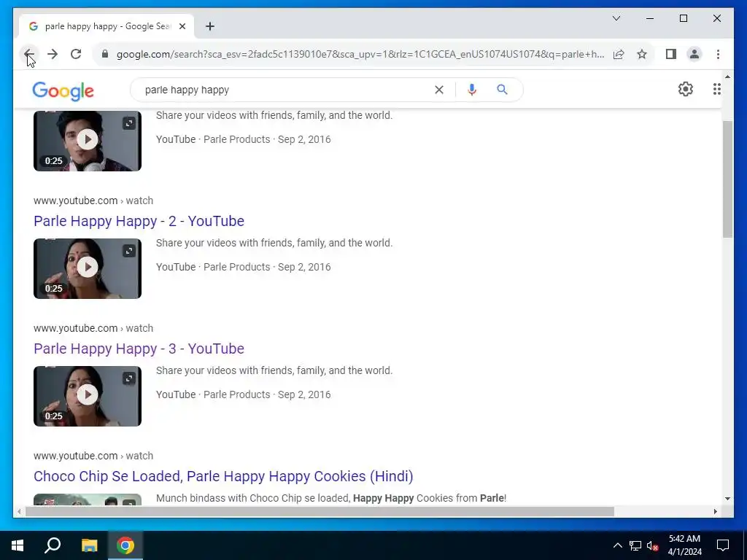Close the parle happy happy tab
The width and height of the screenshot is (747, 560).
click(182, 26)
